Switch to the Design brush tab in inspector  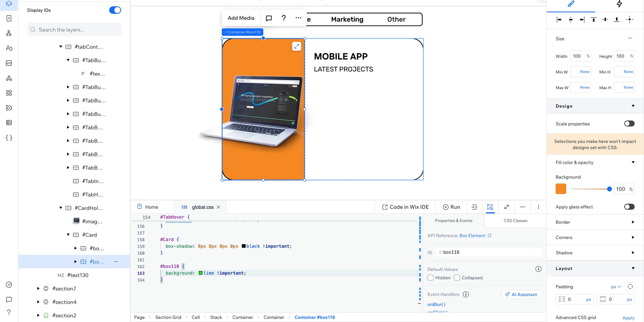(571, 4)
